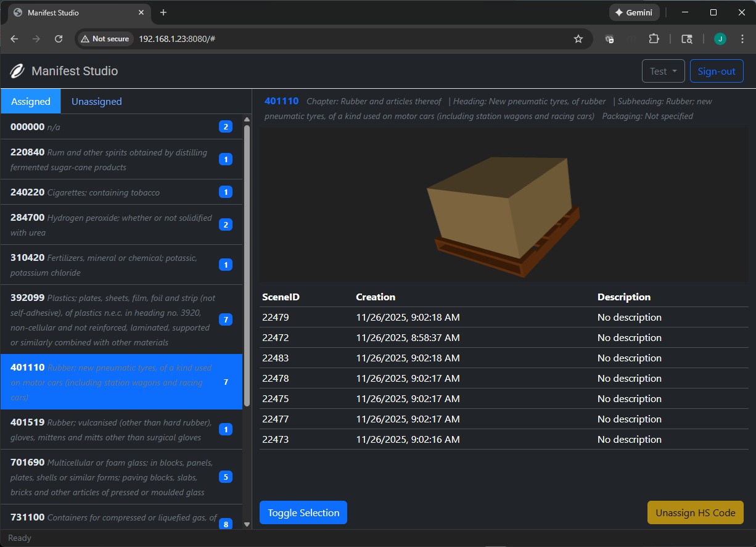Open the browser Extensions puzzle icon

click(654, 39)
